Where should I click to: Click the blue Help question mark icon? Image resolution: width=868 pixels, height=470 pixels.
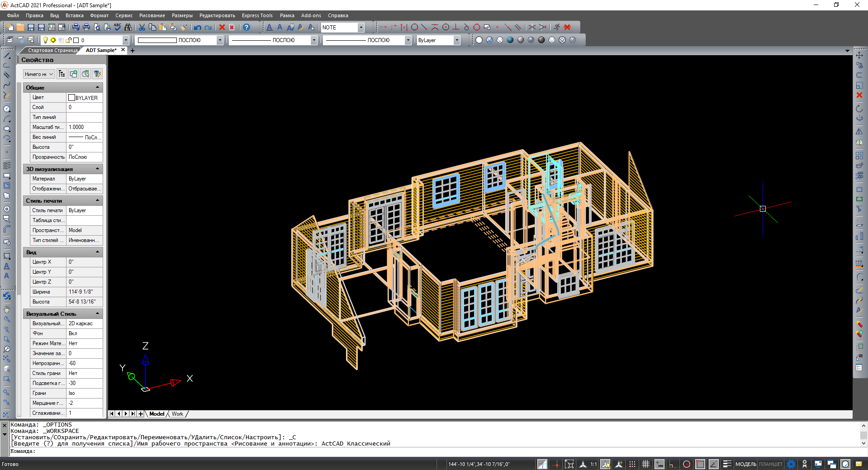coord(246,28)
